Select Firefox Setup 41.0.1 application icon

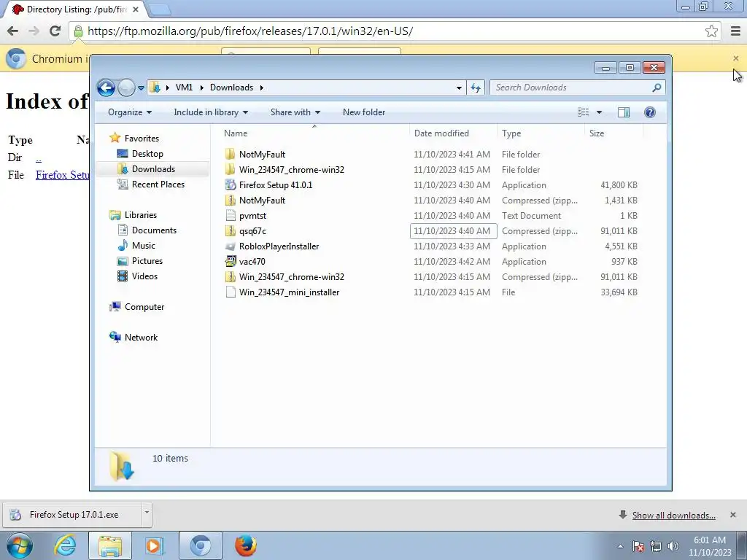tap(231, 184)
